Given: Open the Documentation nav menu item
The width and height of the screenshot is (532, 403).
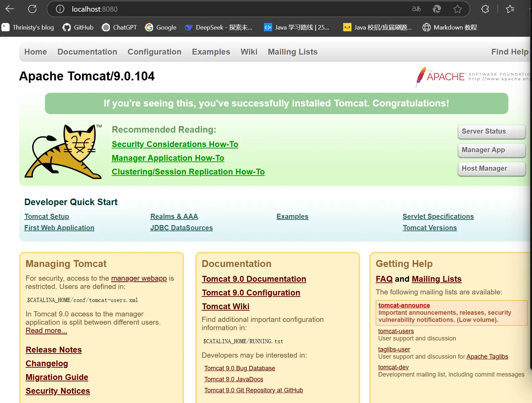Looking at the screenshot, I should 87,52.
